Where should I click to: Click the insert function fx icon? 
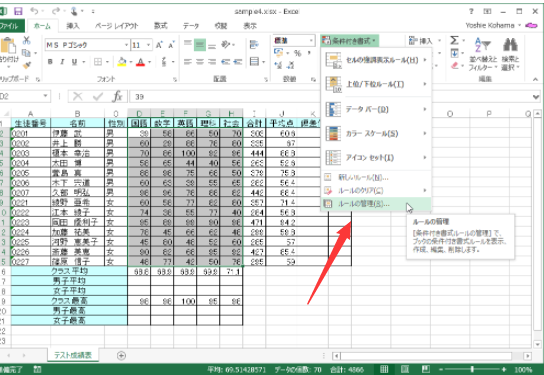pos(117,96)
